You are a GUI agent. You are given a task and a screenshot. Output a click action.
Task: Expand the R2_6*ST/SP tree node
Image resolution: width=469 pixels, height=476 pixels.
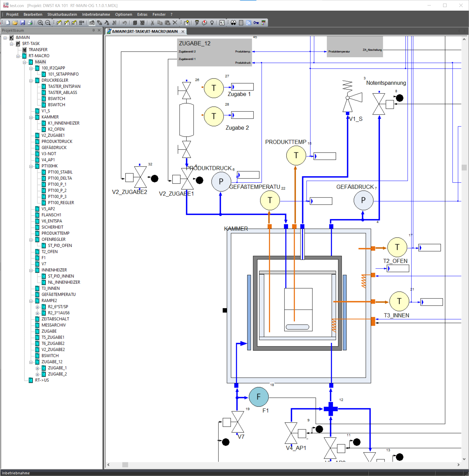coord(37,307)
